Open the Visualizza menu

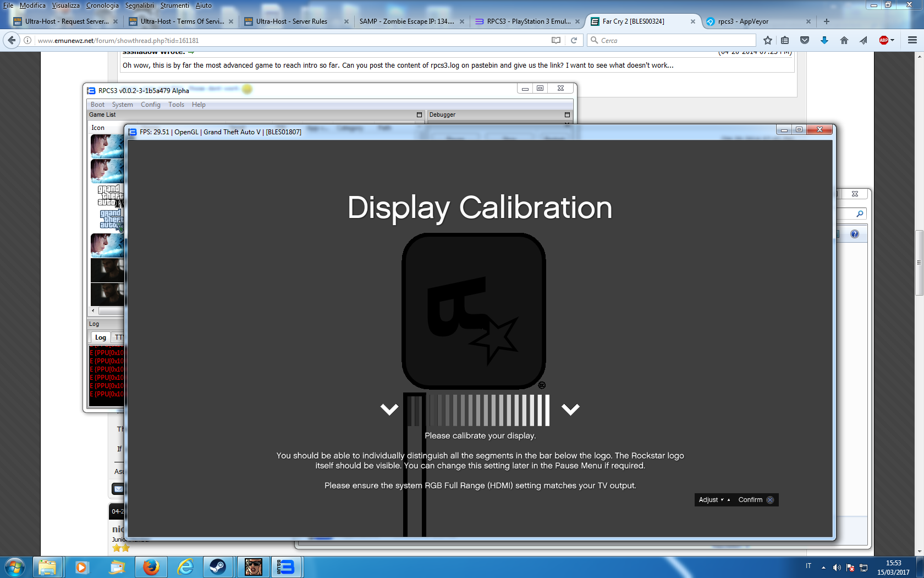(66, 6)
